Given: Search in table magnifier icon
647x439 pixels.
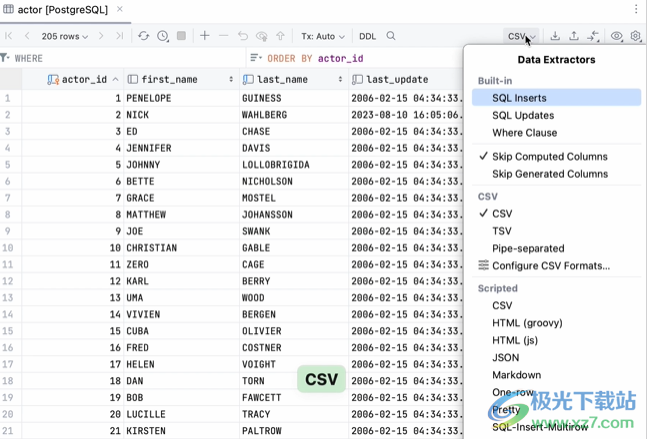Looking at the screenshot, I should (391, 36).
